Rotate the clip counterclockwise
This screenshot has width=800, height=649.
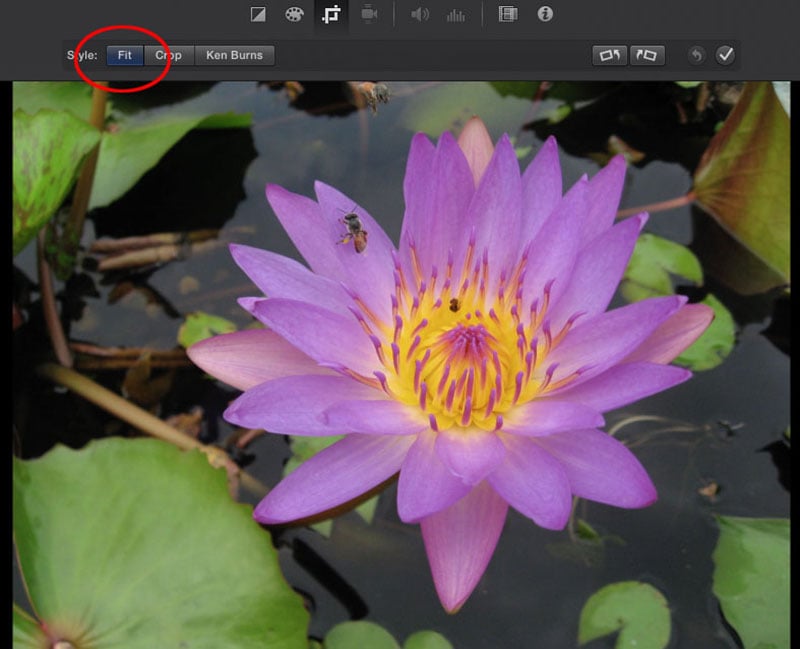pyautogui.click(x=610, y=55)
